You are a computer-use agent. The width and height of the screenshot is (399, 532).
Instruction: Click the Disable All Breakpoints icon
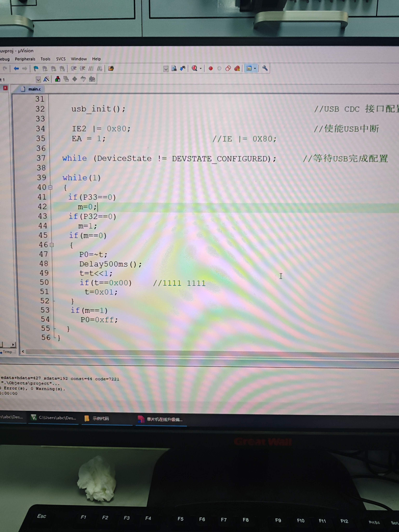pos(228,69)
